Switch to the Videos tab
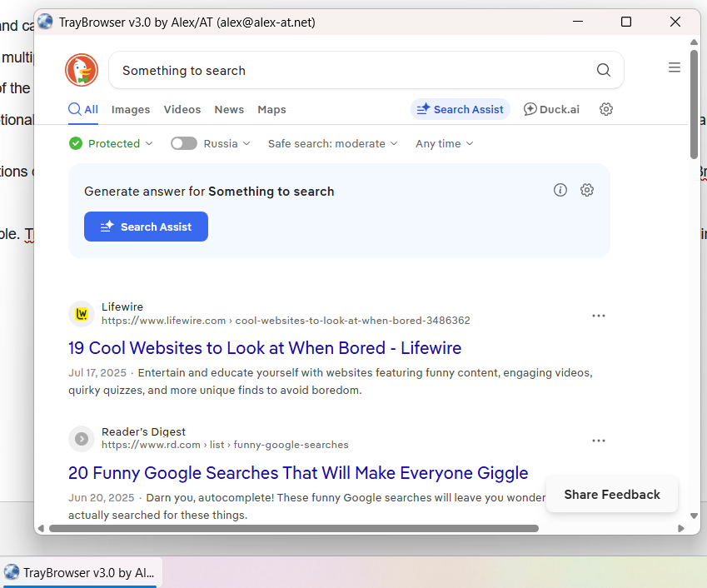 pyautogui.click(x=182, y=109)
